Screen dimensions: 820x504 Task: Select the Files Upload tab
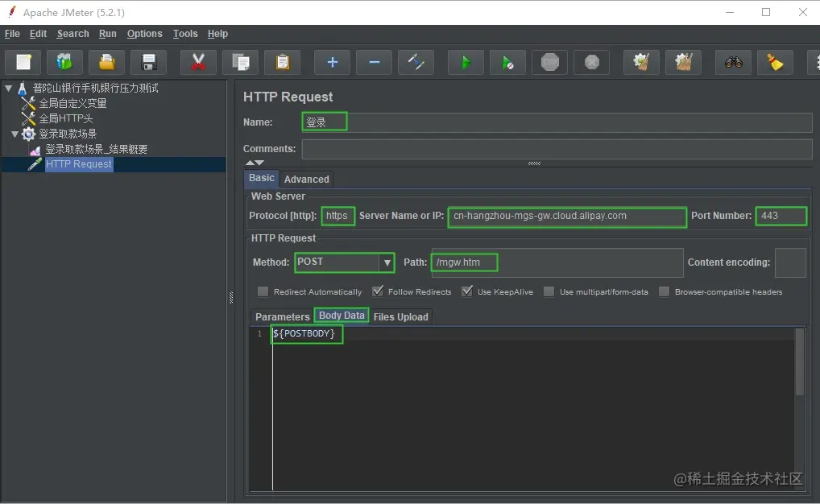click(400, 316)
